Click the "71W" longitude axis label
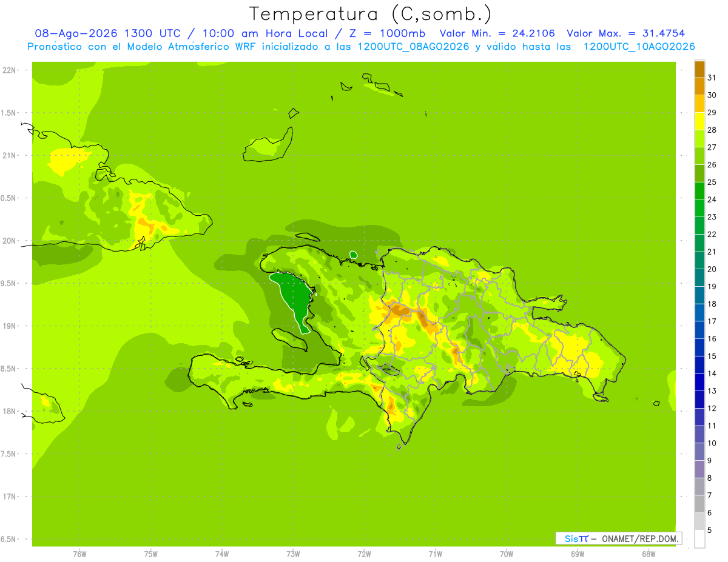 (x=435, y=554)
